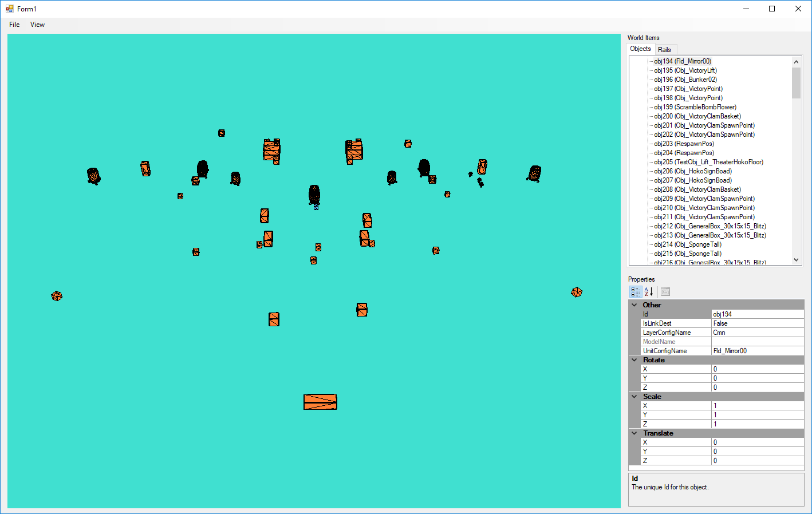This screenshot has height=514, width=812.
Task: Click the scroll up arrow in object list
Action: coord(796,61)
